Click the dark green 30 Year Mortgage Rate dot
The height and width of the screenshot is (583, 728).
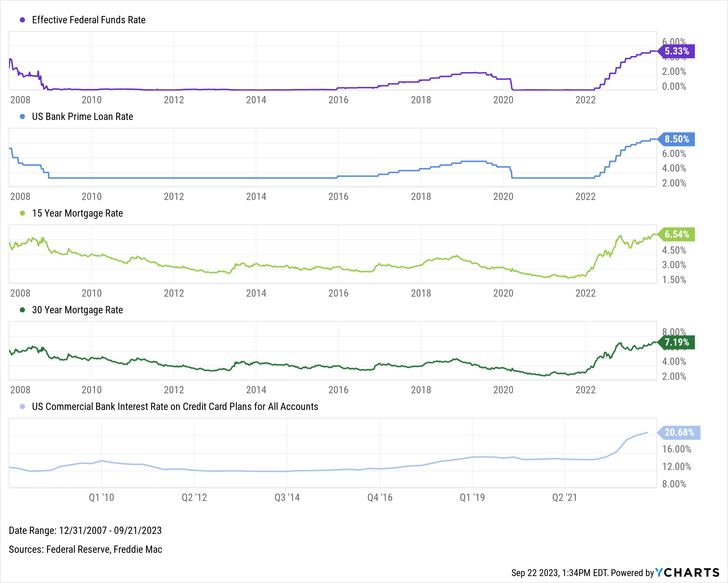[x=22, y=310]
